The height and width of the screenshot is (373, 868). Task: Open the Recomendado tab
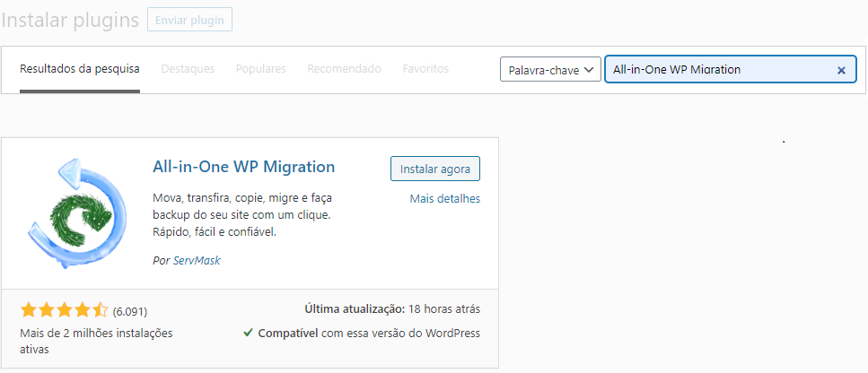point(345,69)
